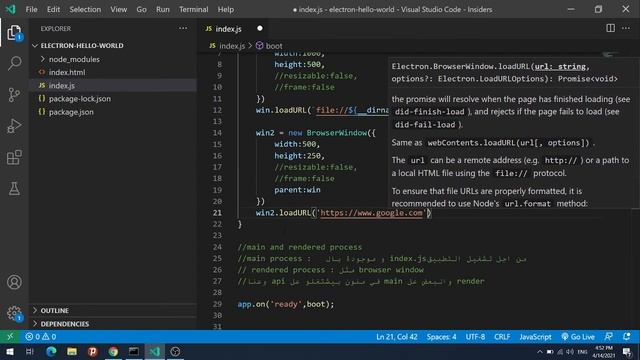The height and width of the screenshot is (360, 640).
Task: Click the remote window status icon
Action: 10,337
